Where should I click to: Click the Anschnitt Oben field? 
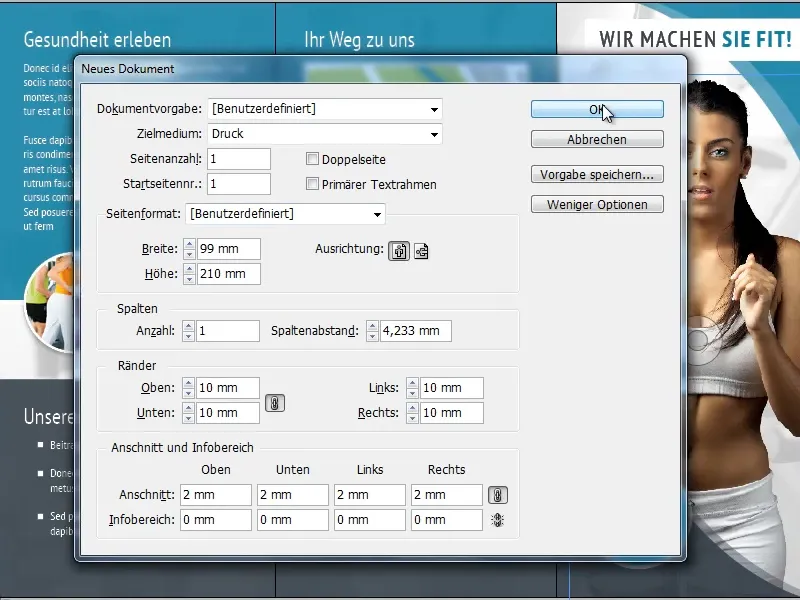pyautogui.click(x=216, y=495)
